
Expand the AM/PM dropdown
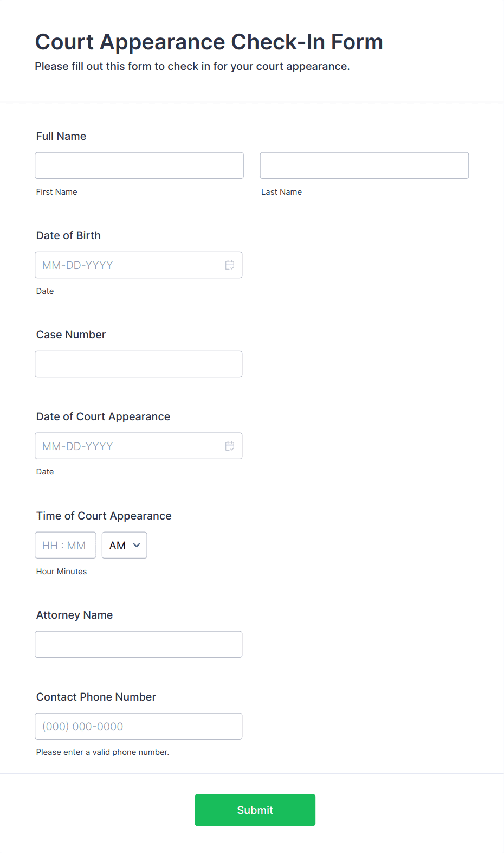(x=125, y=546)
